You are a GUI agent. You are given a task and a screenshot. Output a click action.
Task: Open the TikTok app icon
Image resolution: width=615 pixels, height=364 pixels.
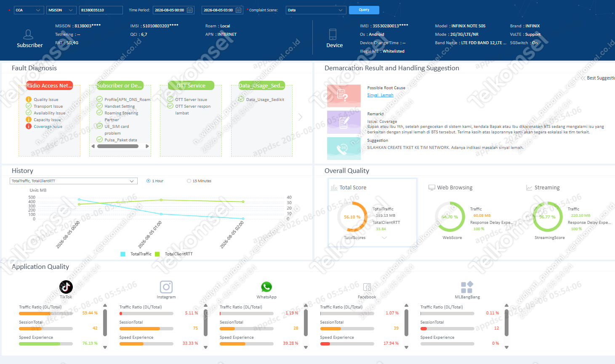click(66, 287)
